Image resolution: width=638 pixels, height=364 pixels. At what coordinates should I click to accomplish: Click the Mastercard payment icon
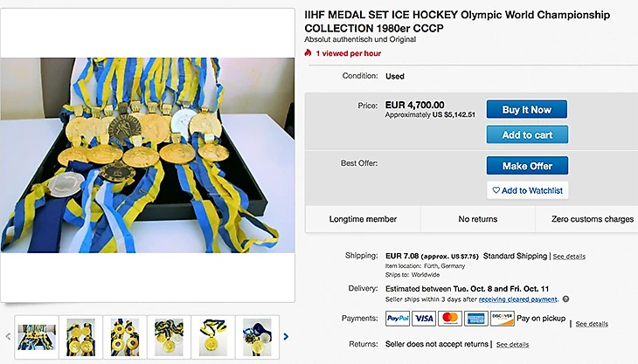[450, 319]
